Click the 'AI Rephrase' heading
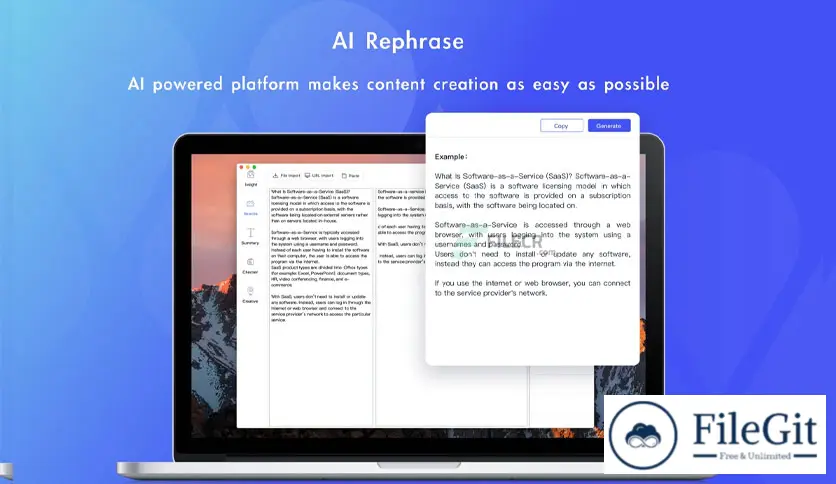836x484 pixels. (x=398, y=41)
